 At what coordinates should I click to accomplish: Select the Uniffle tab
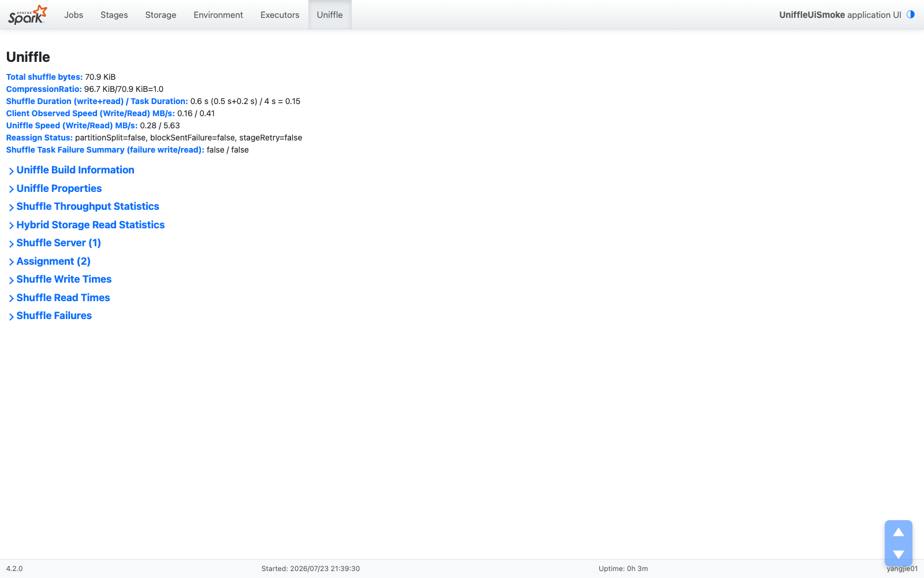pyautogui.click(x=330, y=14)
